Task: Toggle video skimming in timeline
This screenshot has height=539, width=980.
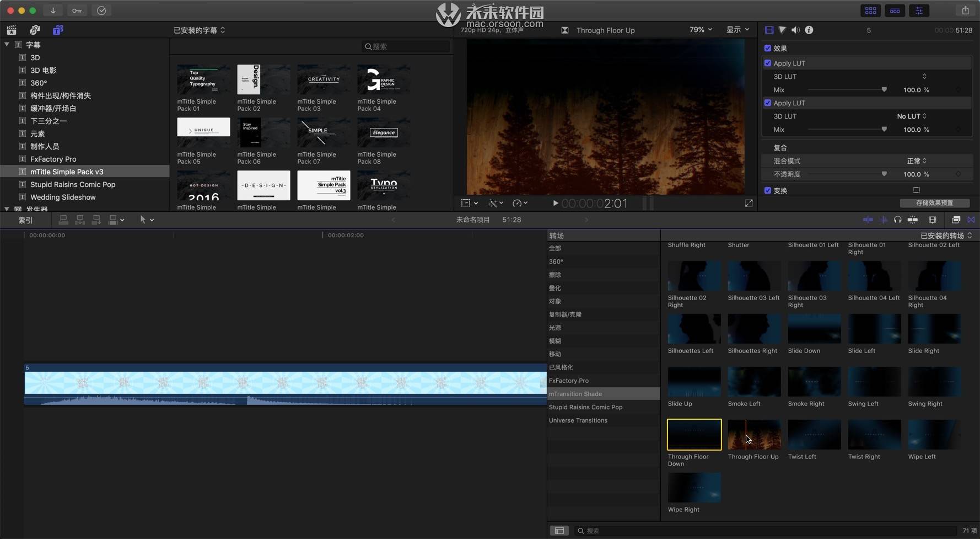Action: point(868,220)
